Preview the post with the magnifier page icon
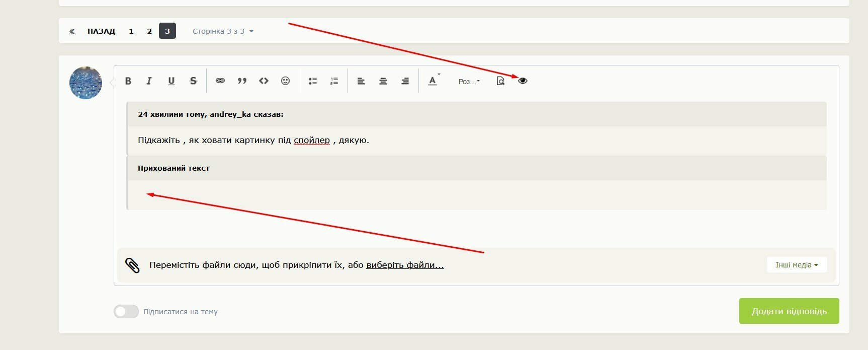Screen dimensions: 868x350 click(x=500, y=81)
